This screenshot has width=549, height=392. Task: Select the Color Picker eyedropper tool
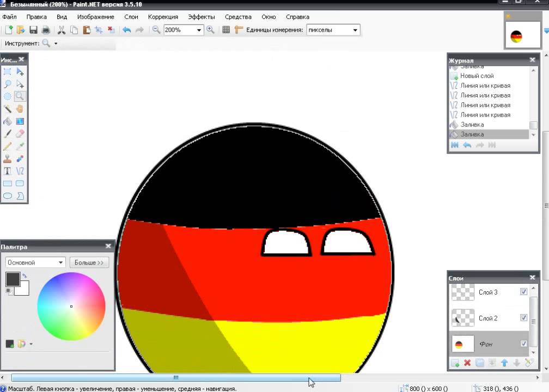click(20, 146)
